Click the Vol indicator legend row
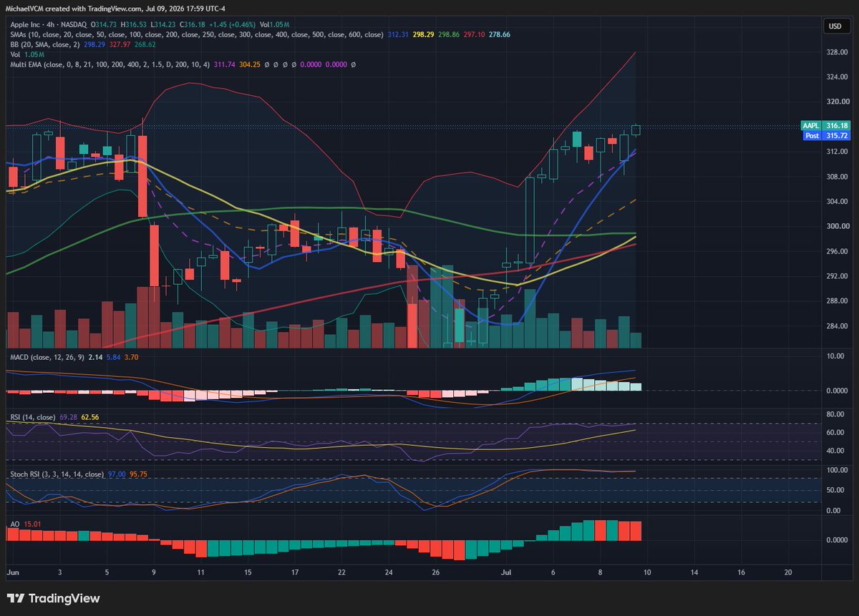 point(26,54)
